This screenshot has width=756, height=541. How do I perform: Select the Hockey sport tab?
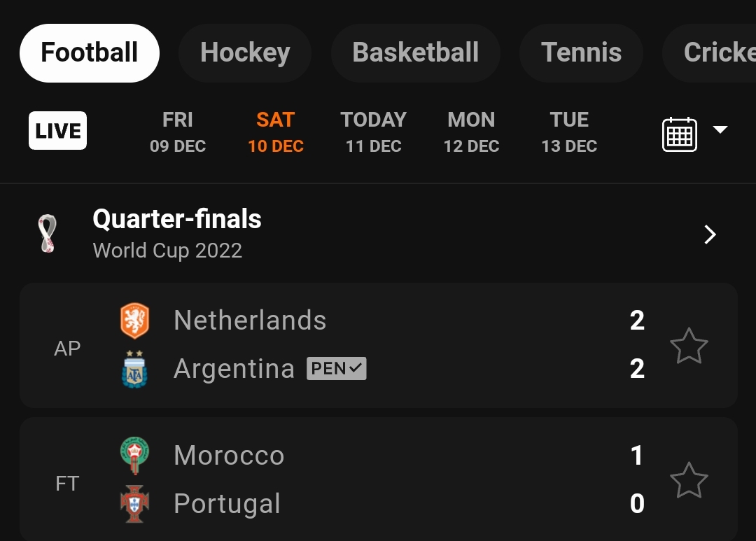(x=245, y=53)
